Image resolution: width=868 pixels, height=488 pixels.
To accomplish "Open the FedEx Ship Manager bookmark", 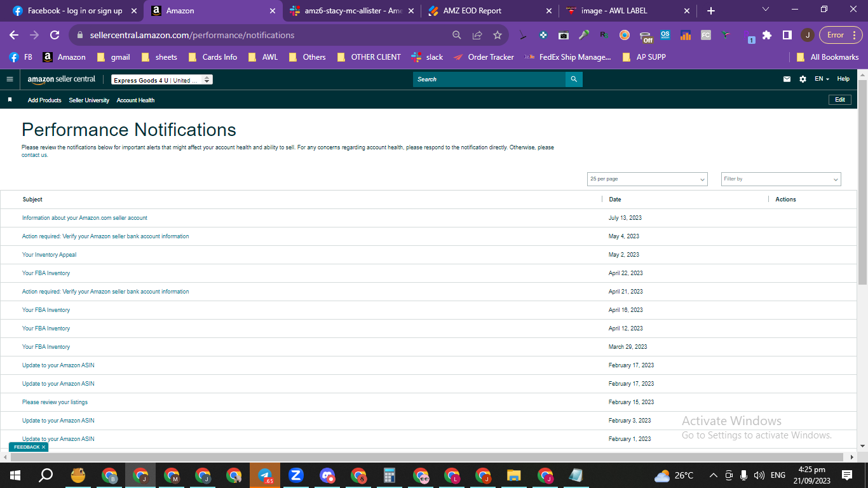I will [x=567, y=57].
